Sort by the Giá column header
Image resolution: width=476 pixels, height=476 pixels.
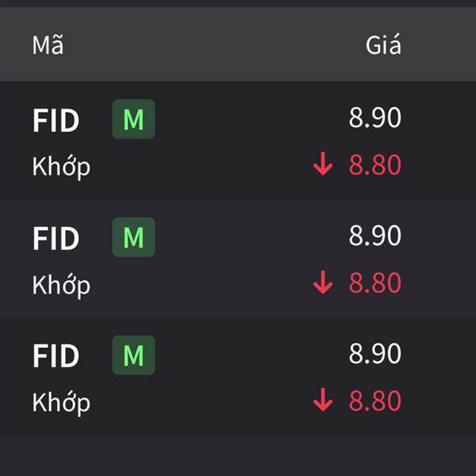click(383, 45)
